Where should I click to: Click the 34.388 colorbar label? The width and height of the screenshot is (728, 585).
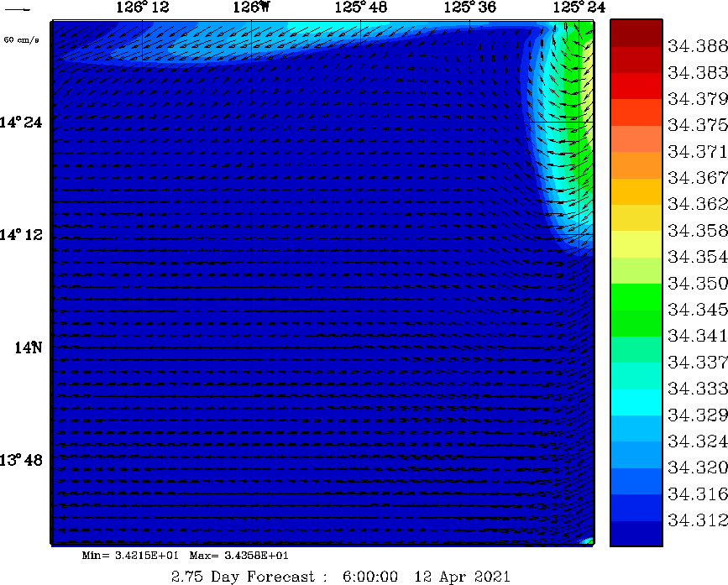[698, 46]
